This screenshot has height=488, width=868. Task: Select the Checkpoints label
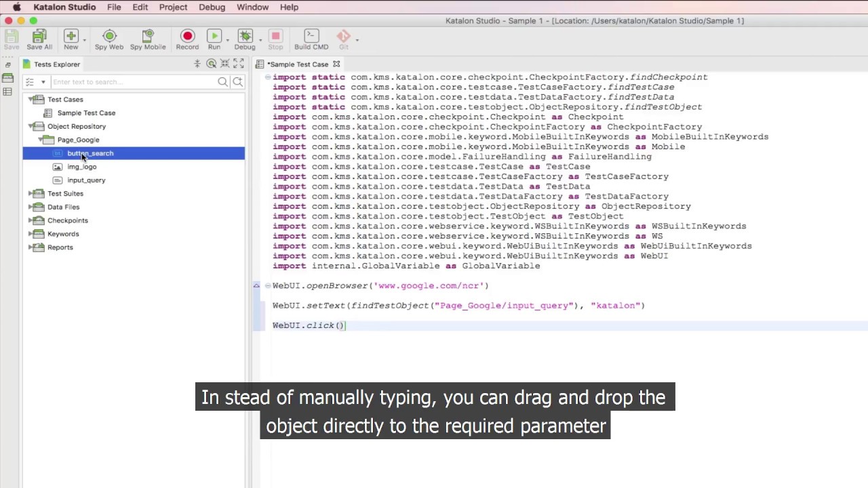pyautogui.click(x=68, y=220)
